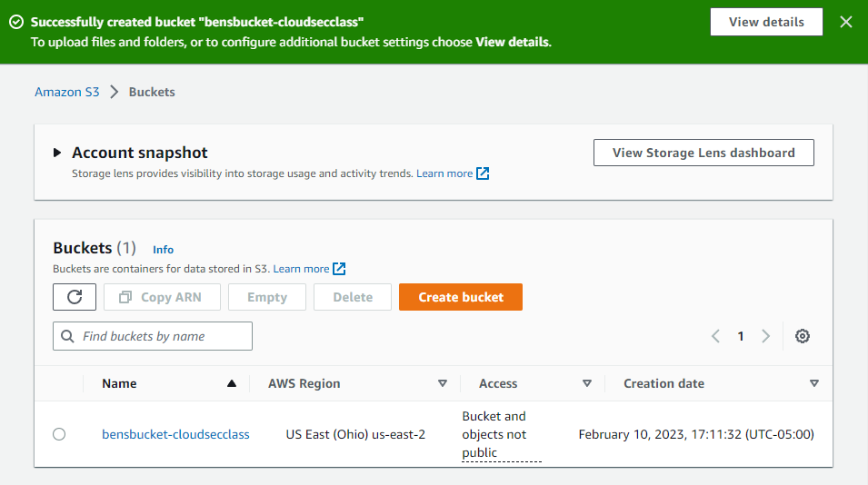Click the Amazon S3 breadcrumb link
The image size is (868, 485).
(67, 92)
